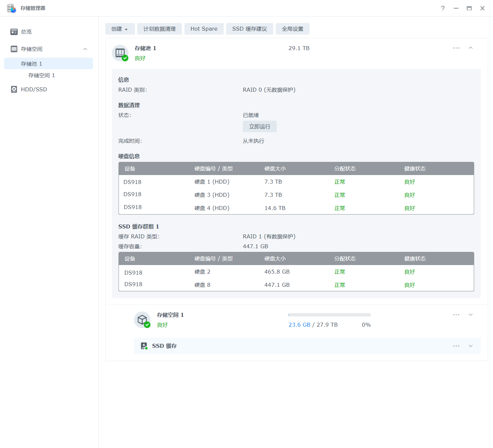493x448 pixels.
Task: Open more options for 存储池 1
Action: (x=456, y=48)
